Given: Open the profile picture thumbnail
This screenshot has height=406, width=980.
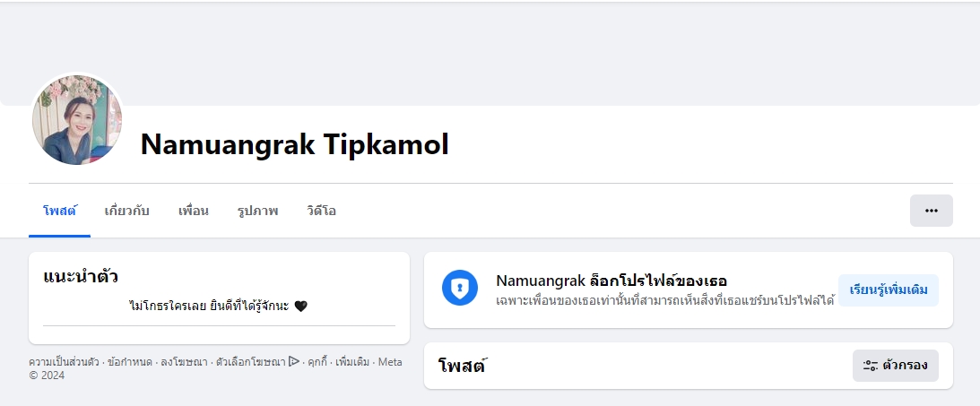Looking at the screenshot, I should click(77, 120).
